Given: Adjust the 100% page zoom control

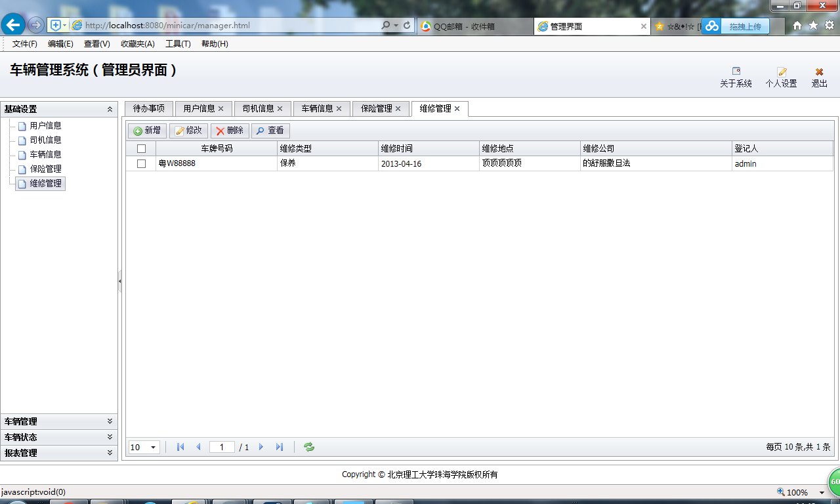Looking at the screenshot, I should point(797,492).
